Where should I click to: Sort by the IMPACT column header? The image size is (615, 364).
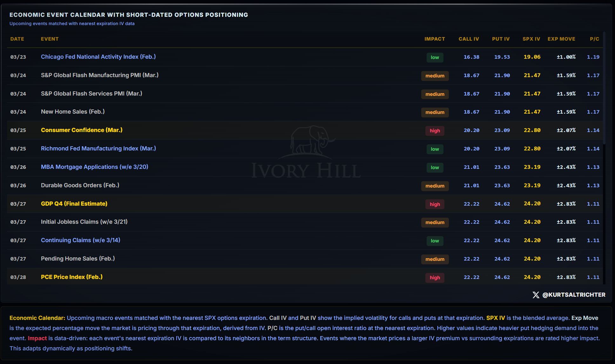click(x=435, y=39)
